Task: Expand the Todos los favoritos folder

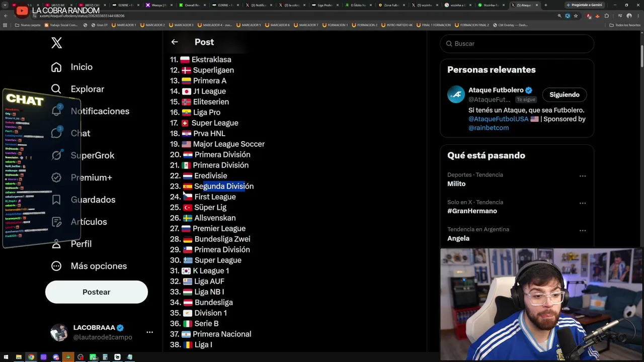Action: (625, 25)
